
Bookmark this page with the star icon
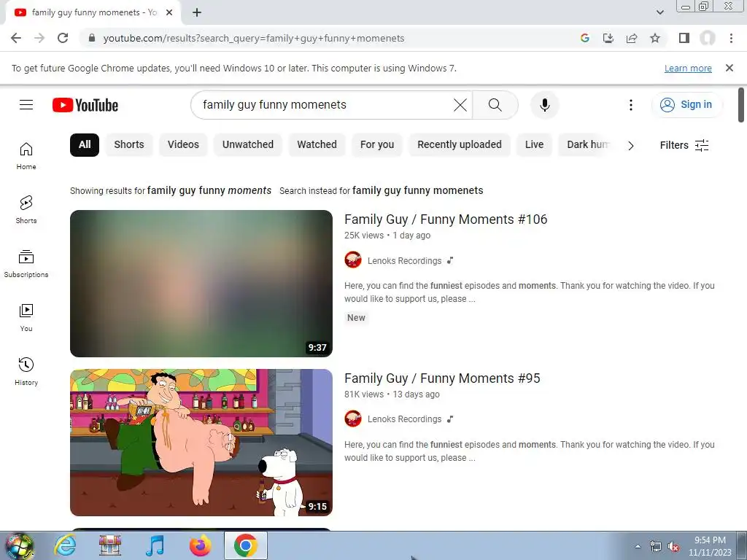click(x=655, y=38)
